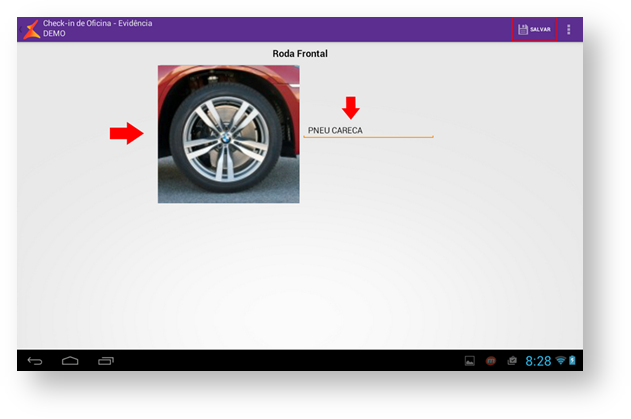Tap the Roda Frontal heading
Image resolution: width=631 pixels, height=419 pixels.
click(300, 54)
